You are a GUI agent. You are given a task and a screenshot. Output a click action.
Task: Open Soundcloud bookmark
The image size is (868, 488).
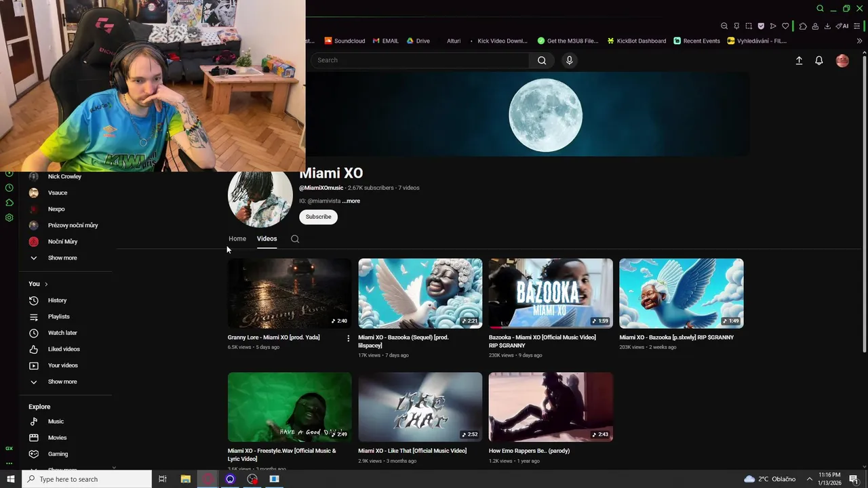click(344, 41)
